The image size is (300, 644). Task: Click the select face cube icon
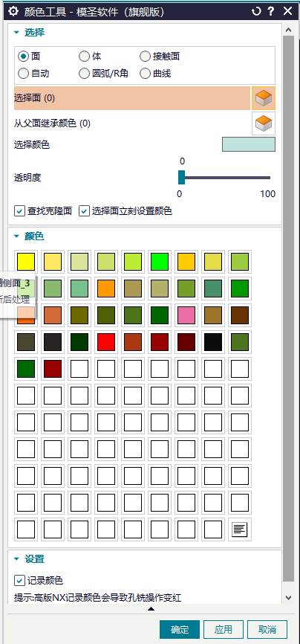(x=264, y=98)
